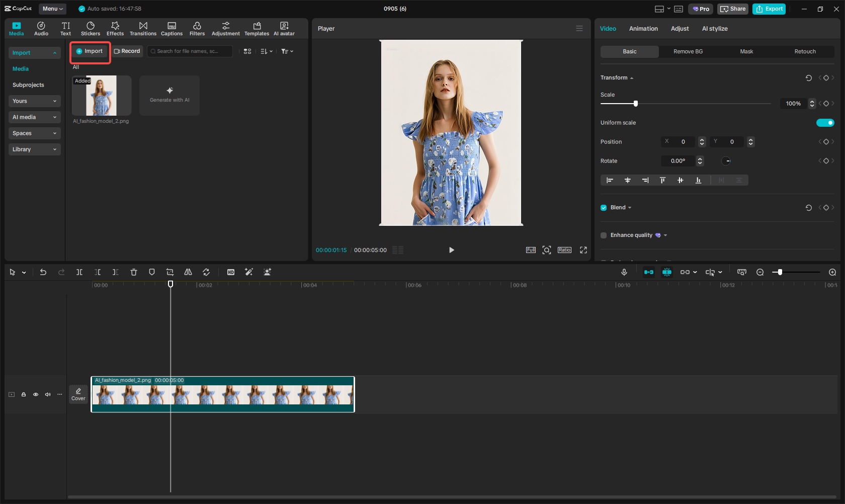Open the Transitions panel
This screenshot has width=845, height=504.
pyautogui.click(x=143, y=29)
